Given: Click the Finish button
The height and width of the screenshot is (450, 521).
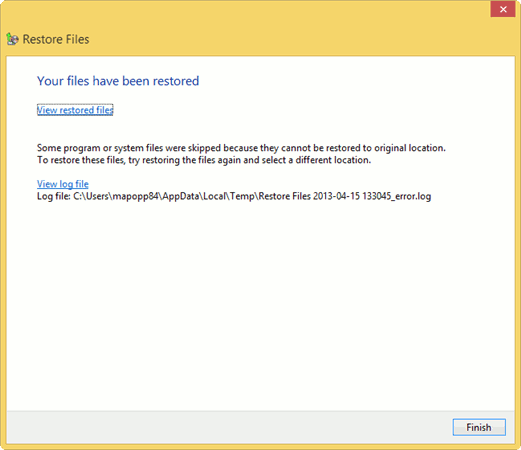Looking at the screenshot, I should pyautogui.click(x=479, y=427).
